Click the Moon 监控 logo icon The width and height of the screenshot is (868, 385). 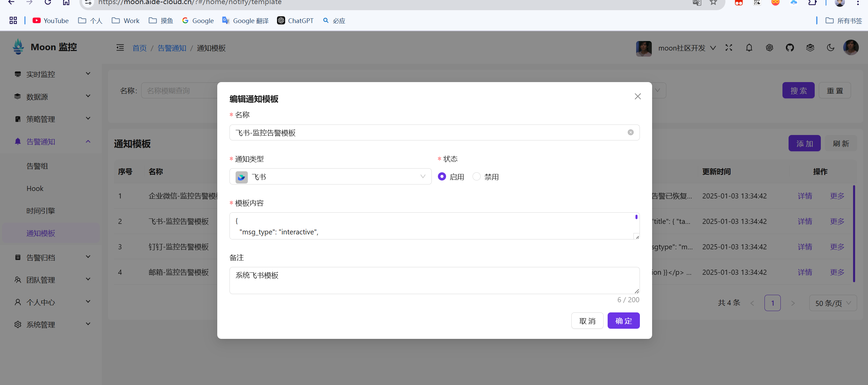(18, 47)
